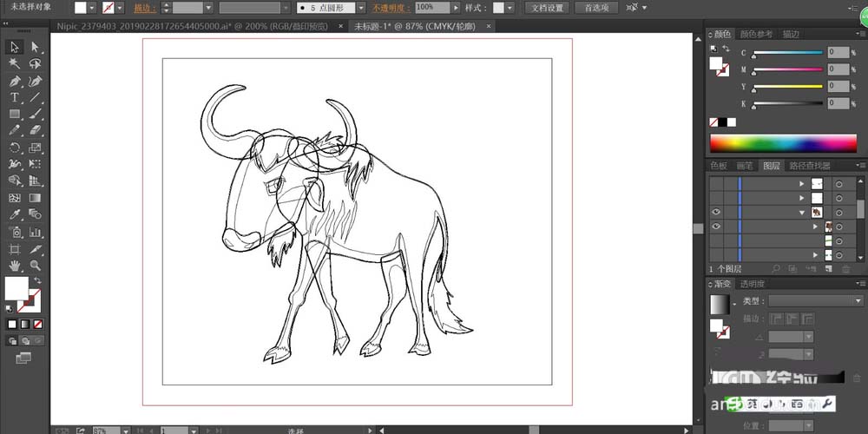
Task: Set toolbox paint mode to Color
Action: click(x=12, y=325)
